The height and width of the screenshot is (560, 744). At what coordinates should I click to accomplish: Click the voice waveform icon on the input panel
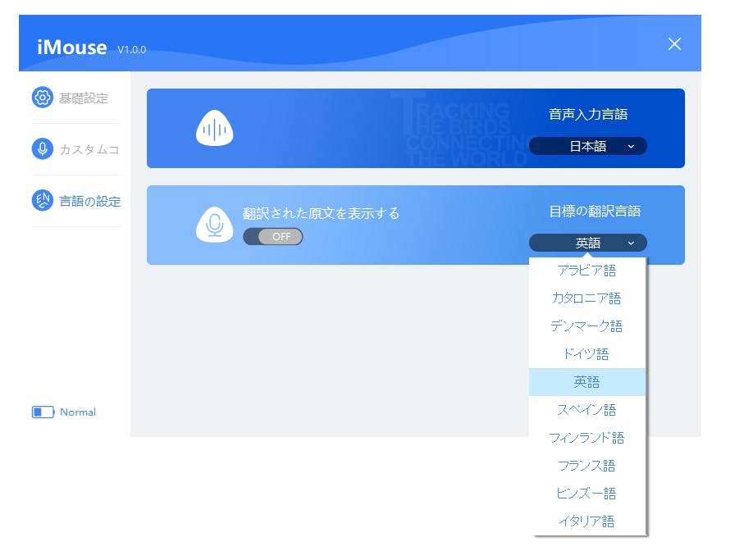[214, 129]
